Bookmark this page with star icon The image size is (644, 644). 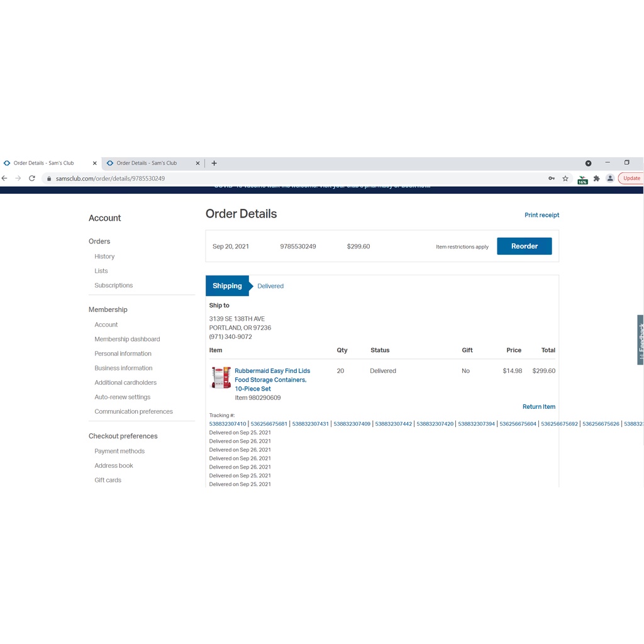pyautogui.click(x=565, y=179)
